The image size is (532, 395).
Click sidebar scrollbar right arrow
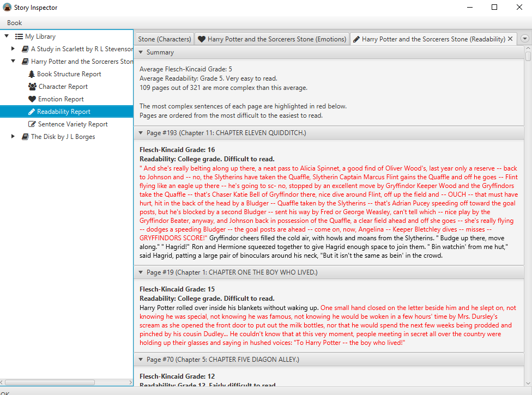pos(131,382)
